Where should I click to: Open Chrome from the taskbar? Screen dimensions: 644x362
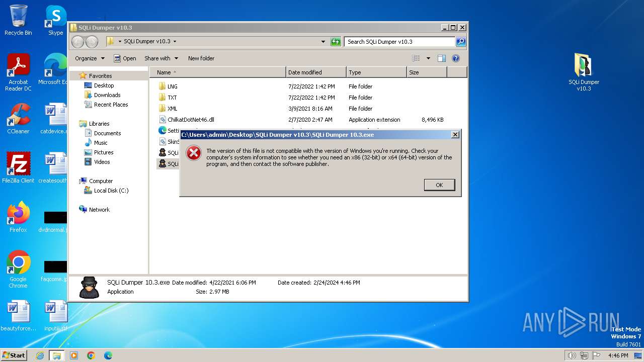pos(91,355)
